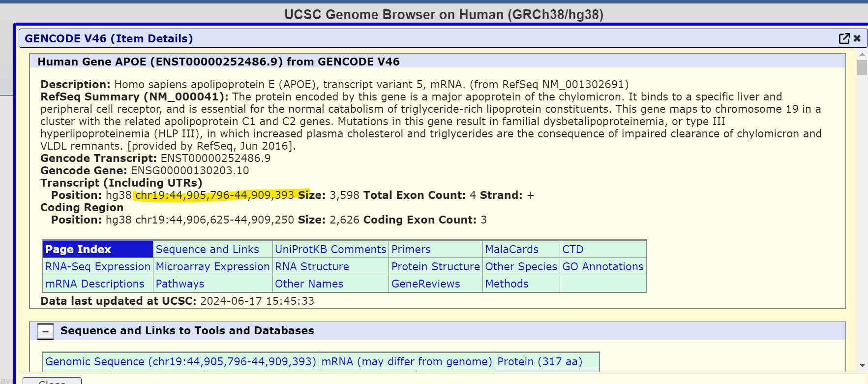This screenshot has width=868, height=384.
Task: Click Gencode Transcript value ENST00000252486.9
Action: coord(215,159)
